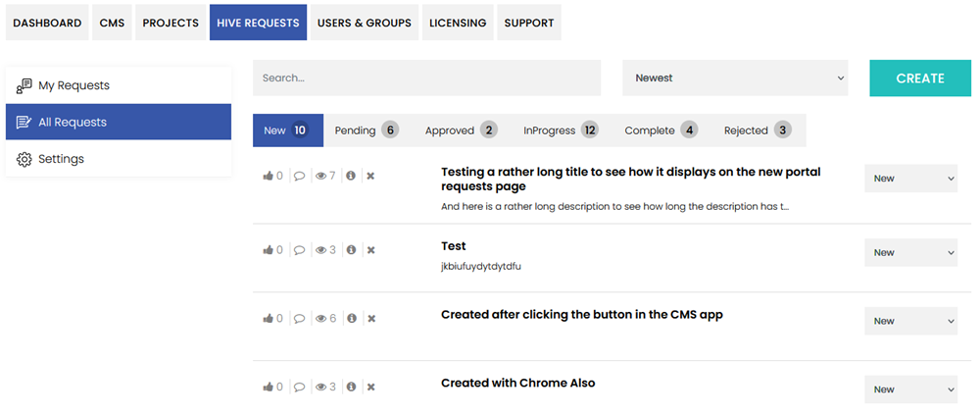Delete the Created with Chrome Also request
Viewport: 980px width, 415px height.
click(x=370, y=387)
